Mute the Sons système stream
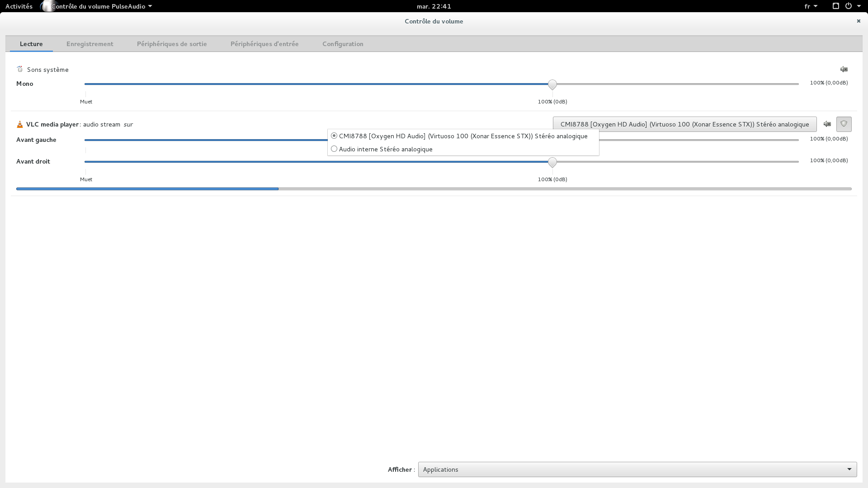This screenshot has height=488, width=868. (844, 69)
